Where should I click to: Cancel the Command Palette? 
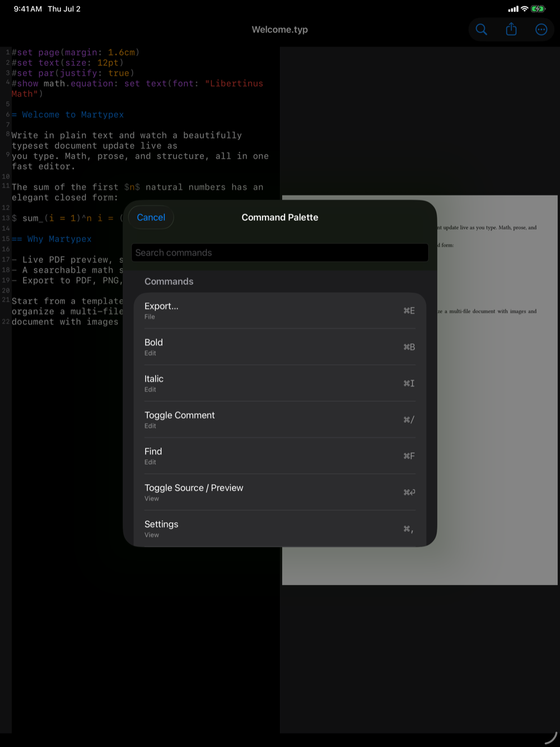click(151, 217)
